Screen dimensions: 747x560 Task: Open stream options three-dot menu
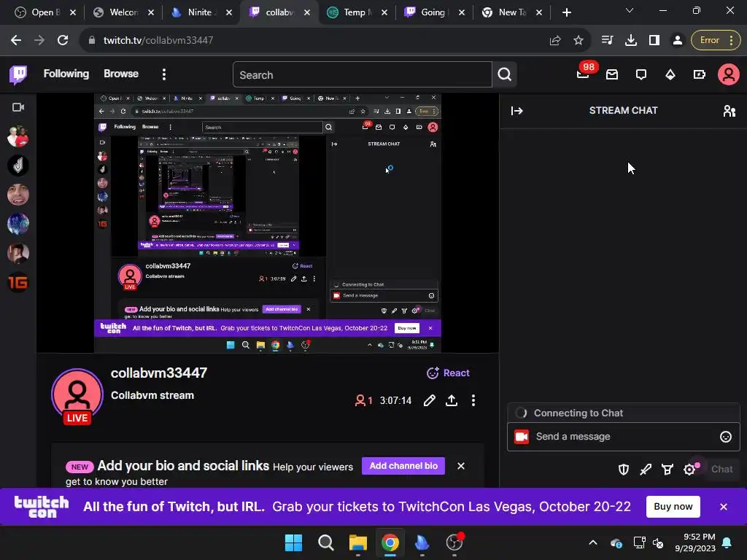(473, 400)
